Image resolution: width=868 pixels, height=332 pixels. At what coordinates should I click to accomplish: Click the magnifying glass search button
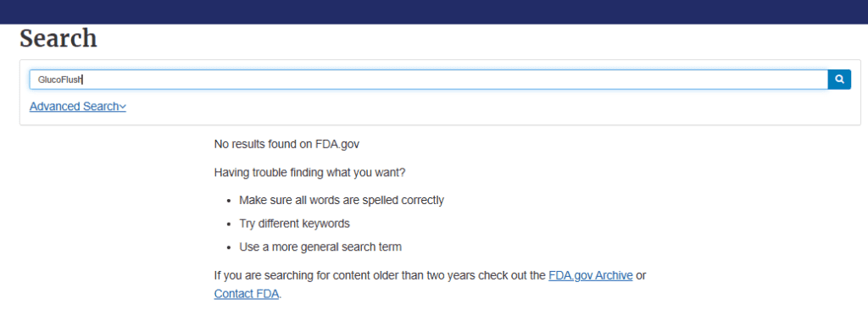click(839, 80)
